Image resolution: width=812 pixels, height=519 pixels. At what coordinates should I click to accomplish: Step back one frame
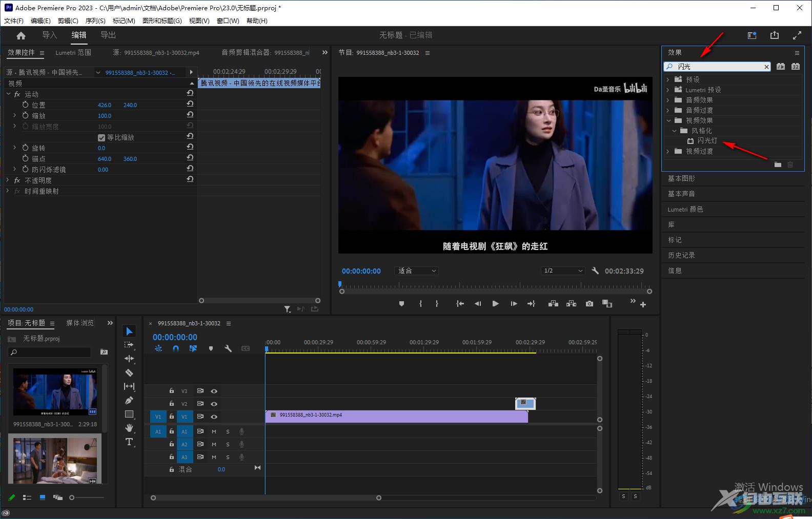click(477, 304)
